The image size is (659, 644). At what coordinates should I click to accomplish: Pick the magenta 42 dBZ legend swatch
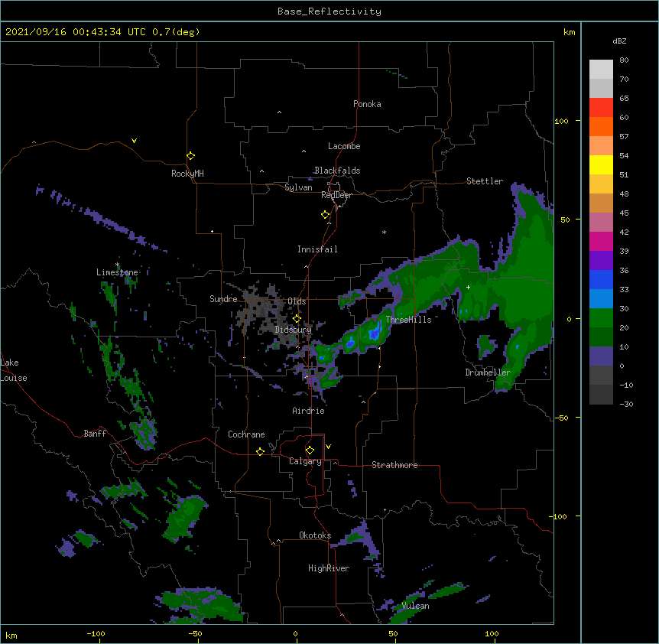(x=601, y=241)
